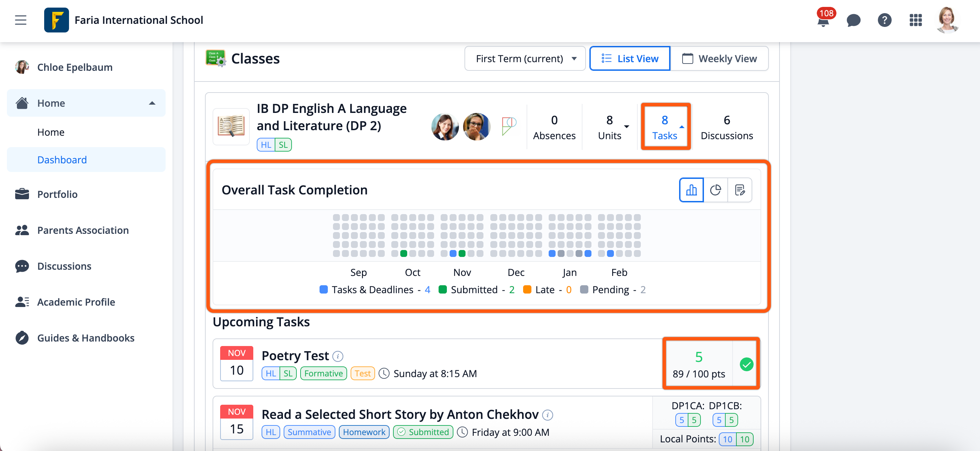Open the Poetry Test task
The width and height of the screenshot is (980, 451).
click(295, 355)
